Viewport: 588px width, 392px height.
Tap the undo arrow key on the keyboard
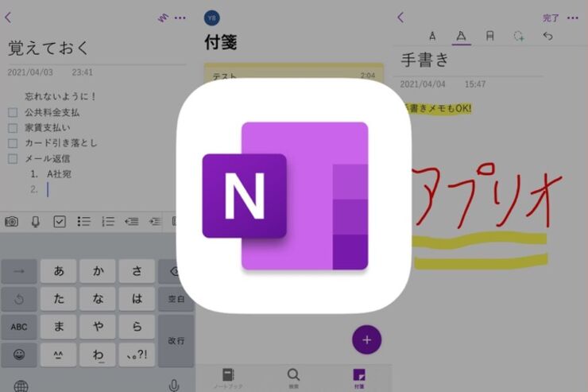point(19,299)
